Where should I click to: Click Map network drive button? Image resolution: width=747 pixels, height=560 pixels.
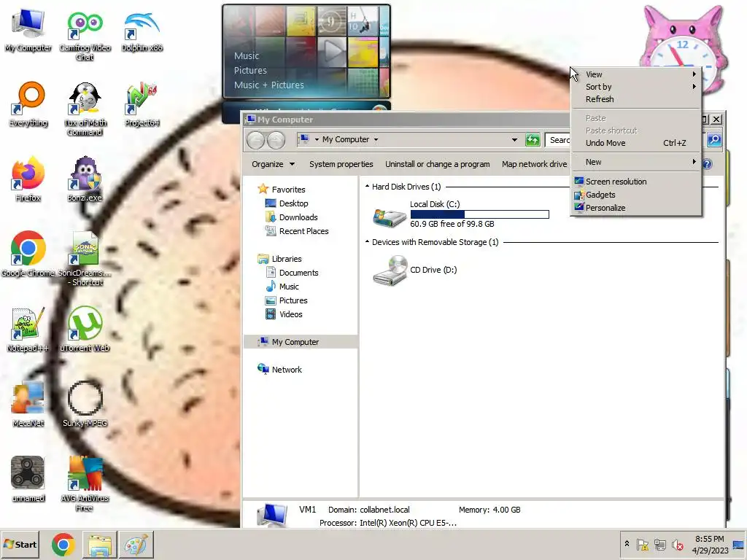(534, 164)
